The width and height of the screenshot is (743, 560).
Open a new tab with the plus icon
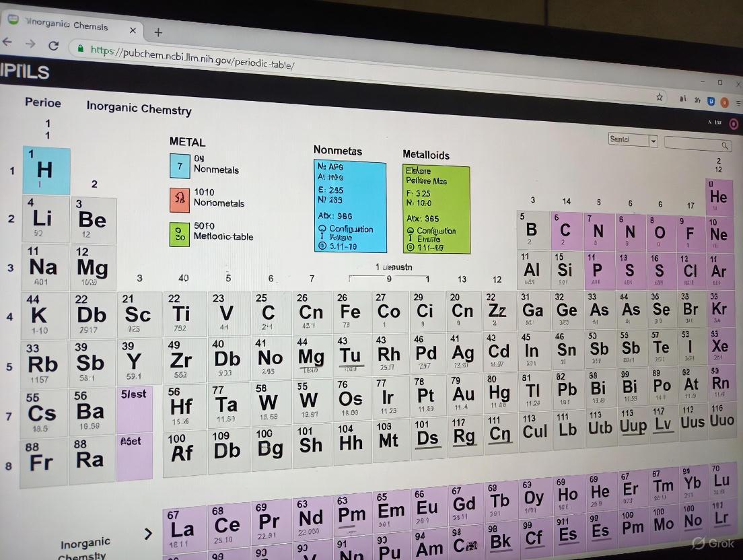158,32
